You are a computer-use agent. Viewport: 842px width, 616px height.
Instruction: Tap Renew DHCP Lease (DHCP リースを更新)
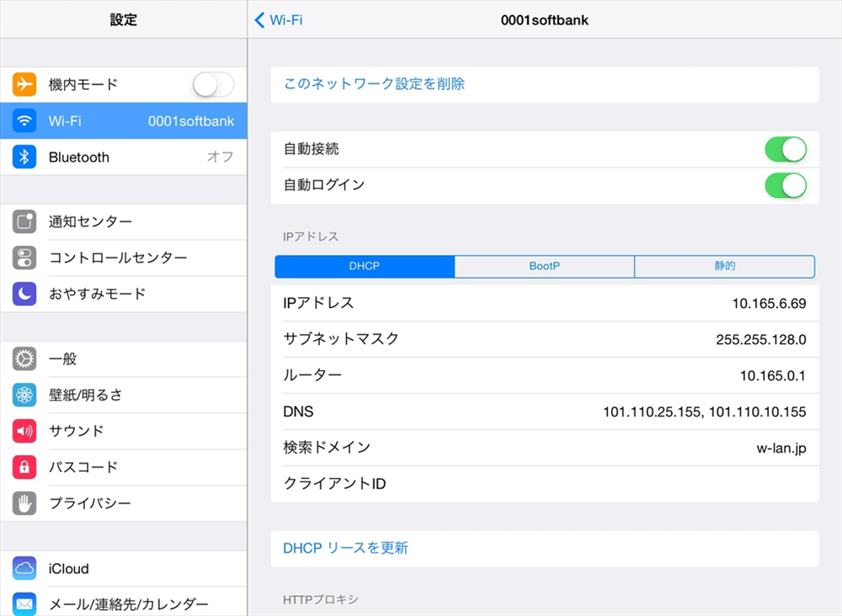(x=345, y=548)
